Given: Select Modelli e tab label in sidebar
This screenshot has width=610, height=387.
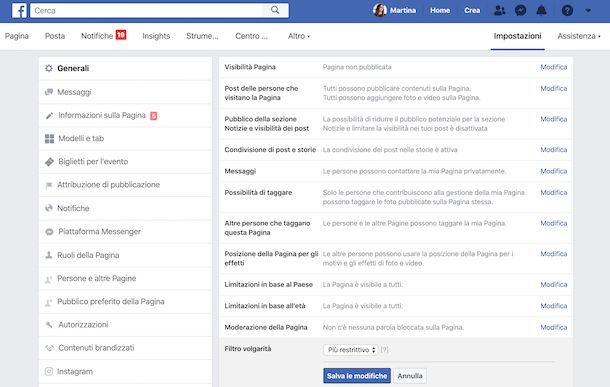Looking at the screenshot, I should 81,138.
